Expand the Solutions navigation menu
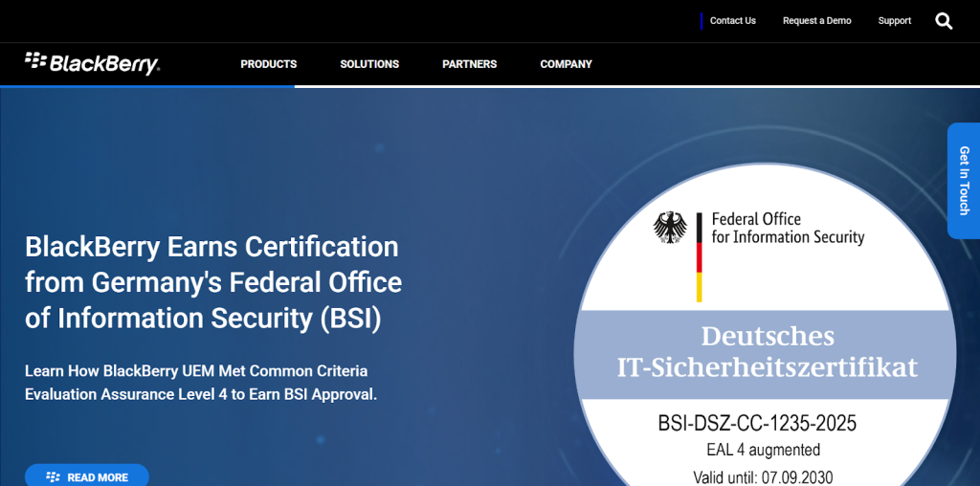Image resolution: width=980 pixels, height=486 pixels. [x=369, y=64]
